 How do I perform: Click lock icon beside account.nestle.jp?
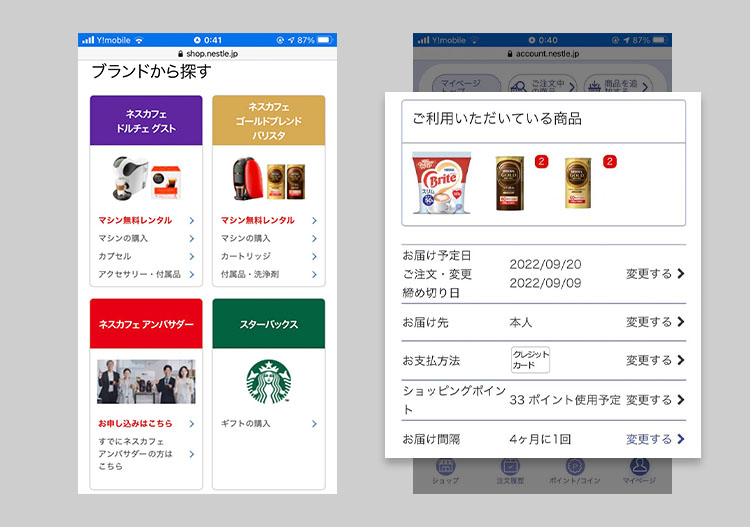click(510, 54)
